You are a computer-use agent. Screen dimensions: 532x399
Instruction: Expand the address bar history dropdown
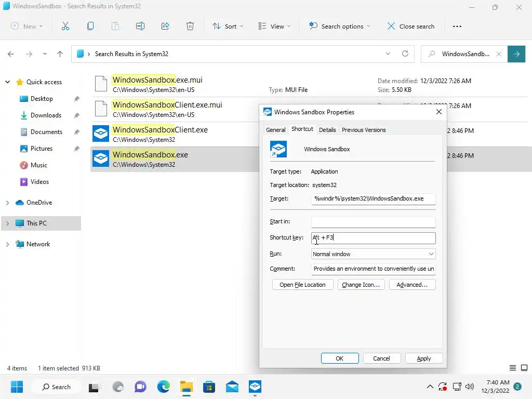(388, 54)
